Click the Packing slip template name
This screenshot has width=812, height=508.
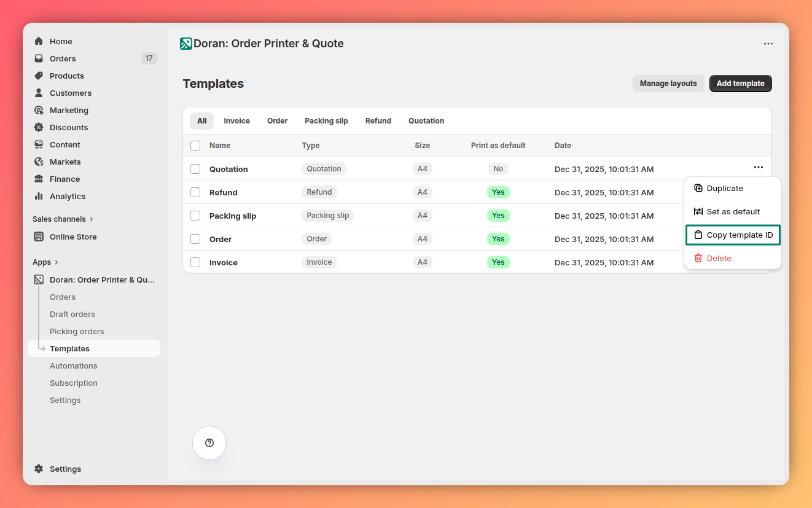(x=233, y=216)
